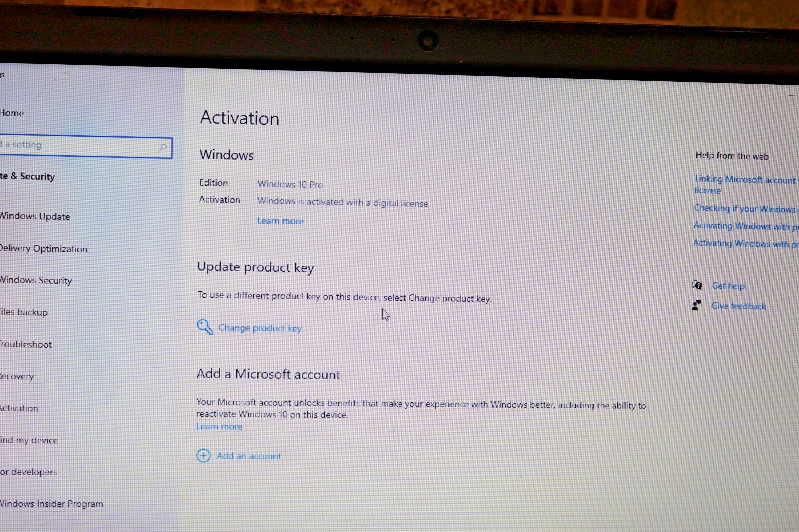This screenshot has height=532, width=799.
Task: Open For developers settings
Action: click(x=28, y=472)
